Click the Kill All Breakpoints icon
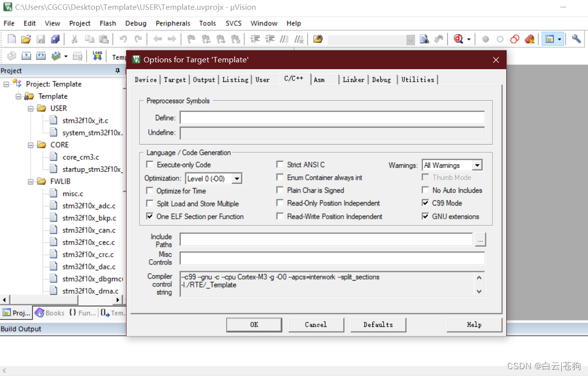This screenshot has height=376, width=588. click(530, 39)
